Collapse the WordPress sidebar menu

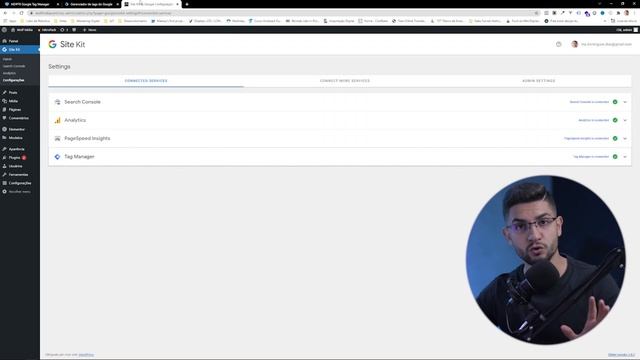point(19,191)
